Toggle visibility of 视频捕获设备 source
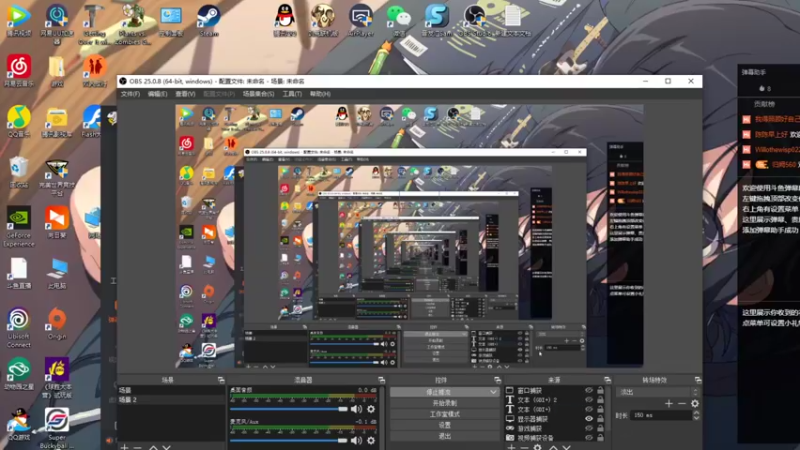 pyautogui.click(x=589, y=438)
